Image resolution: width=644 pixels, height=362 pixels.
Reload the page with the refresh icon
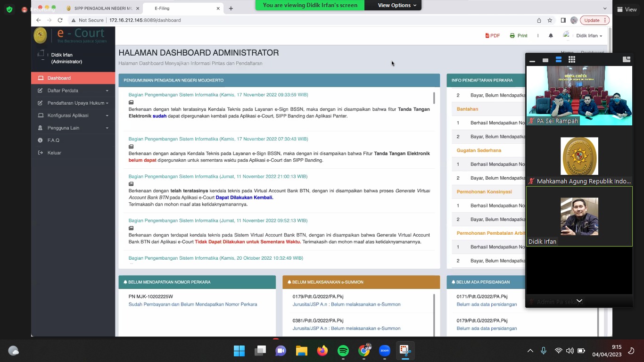pos(60,20)
